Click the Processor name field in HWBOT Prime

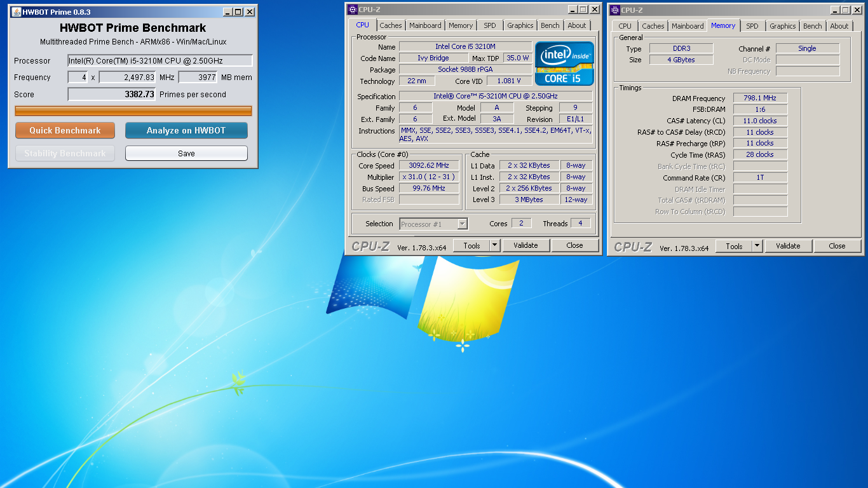(x=160, y=61)
